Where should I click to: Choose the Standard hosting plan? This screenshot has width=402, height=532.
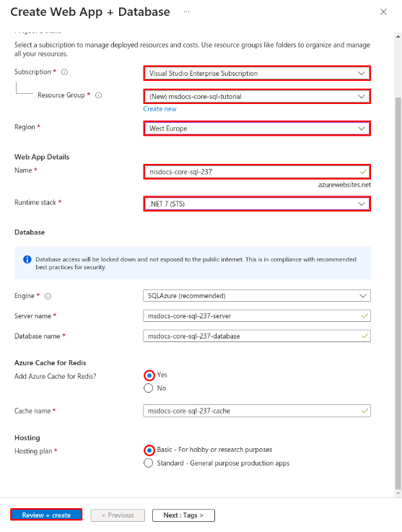pos(149,463)
